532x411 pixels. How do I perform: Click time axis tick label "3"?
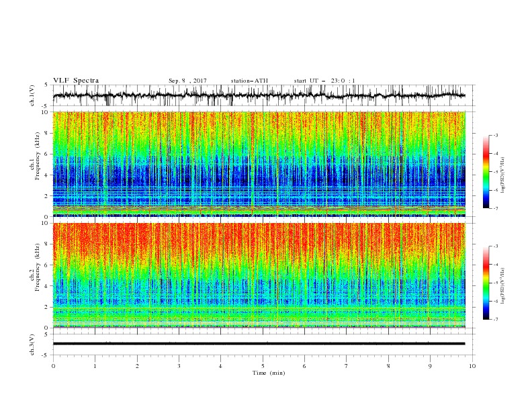click(x=179, y=366)
